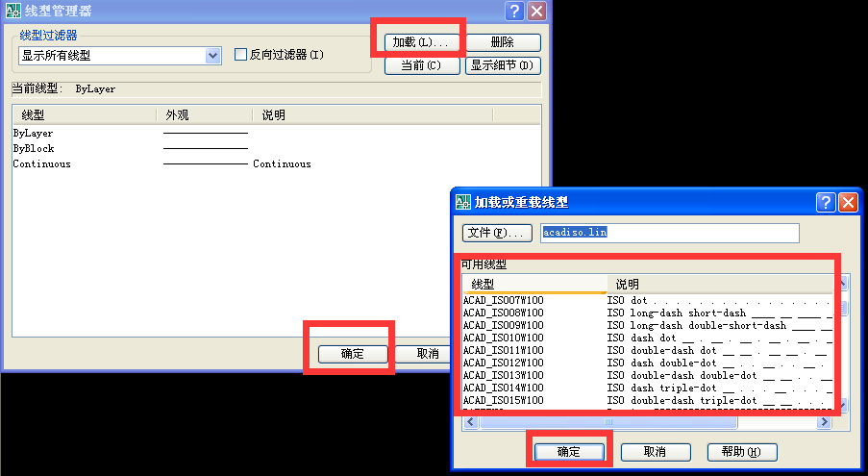Click 说明 column header in load dialog
The height and width of the screenshot is (476, 868).
tap(720, 284)
